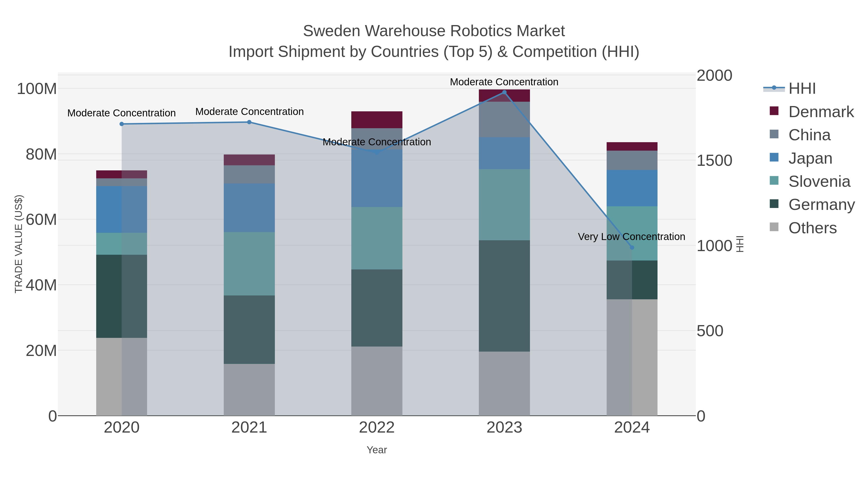Click the 2021 Slovenia bar segment
The width and height of the screenshot is (868, 488).
249,264
